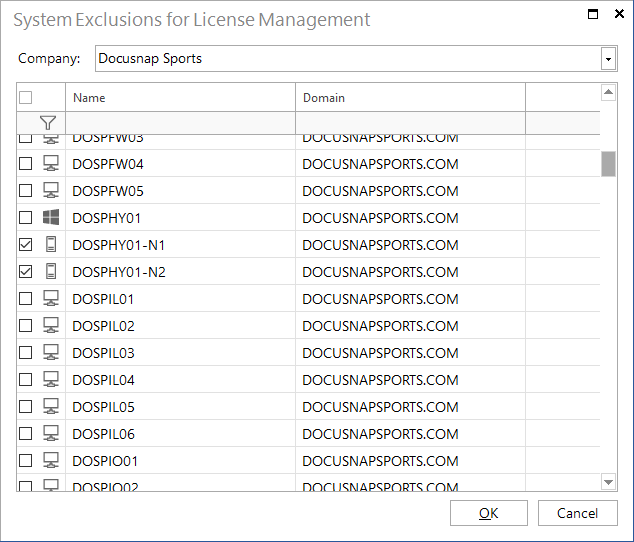
Task: Uncheck the DOSPHY01-N2 checkbox
Action: 25,272
